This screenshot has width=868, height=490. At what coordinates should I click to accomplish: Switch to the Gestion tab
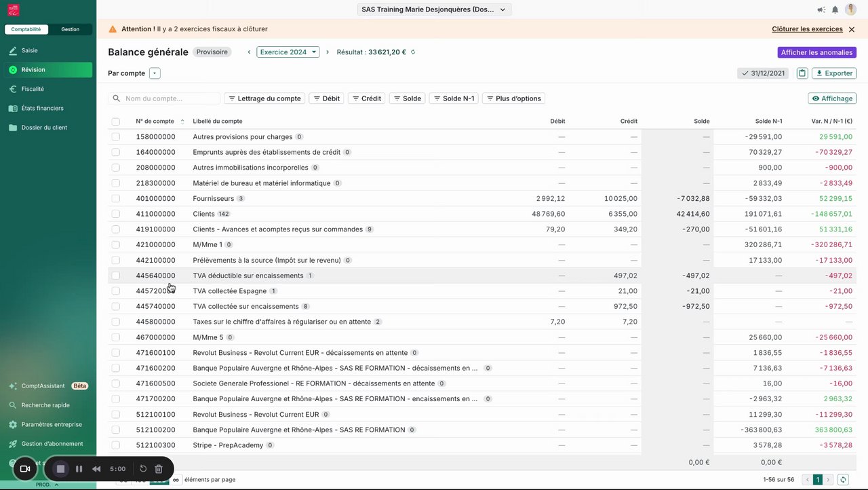click(x=70, y=30)
